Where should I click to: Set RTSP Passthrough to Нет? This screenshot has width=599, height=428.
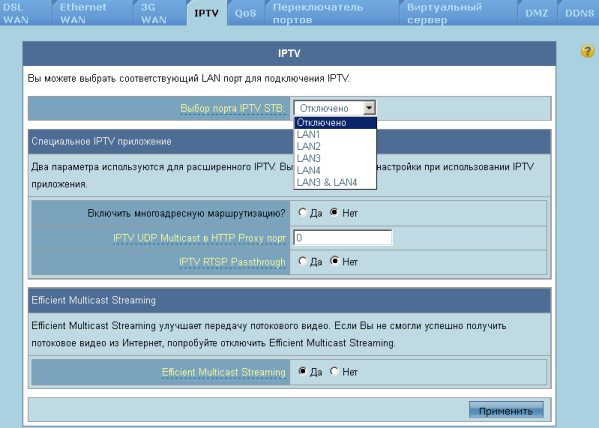click(335, 261)
